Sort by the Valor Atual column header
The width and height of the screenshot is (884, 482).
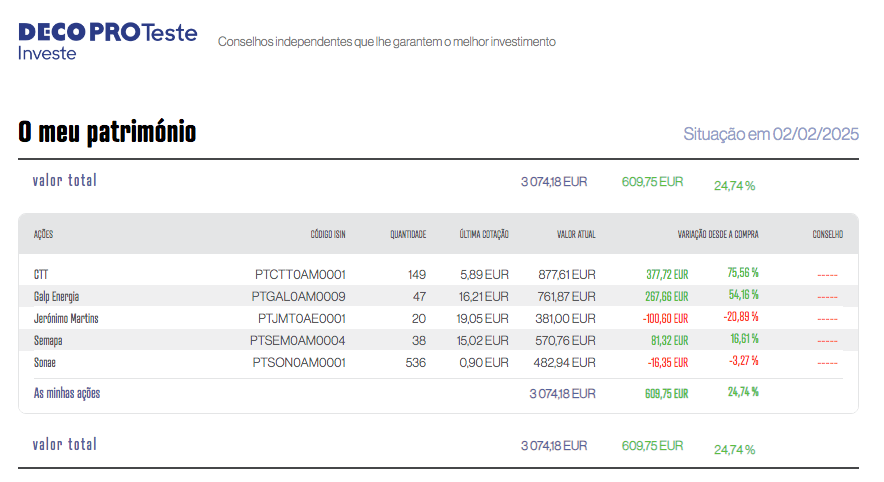tap(576, 234)
